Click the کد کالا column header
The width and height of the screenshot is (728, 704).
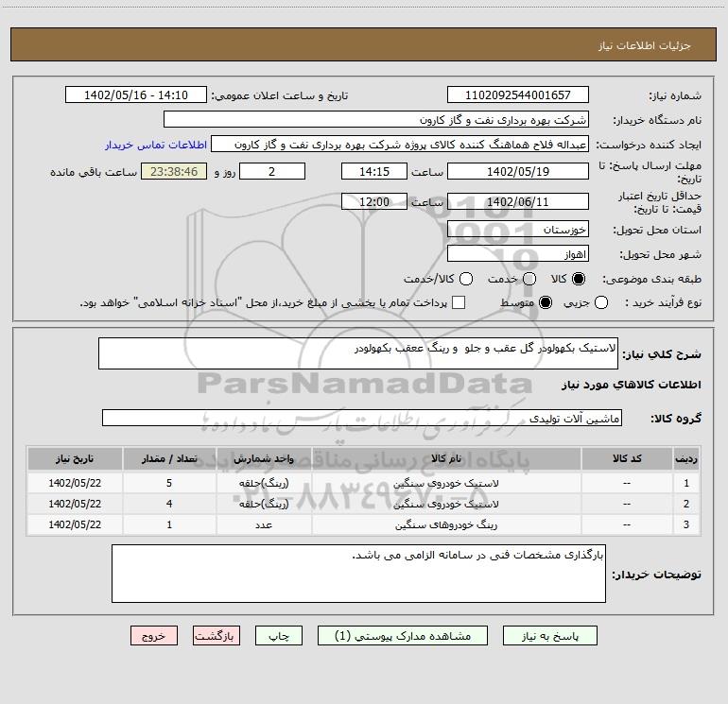pos(627,458)
